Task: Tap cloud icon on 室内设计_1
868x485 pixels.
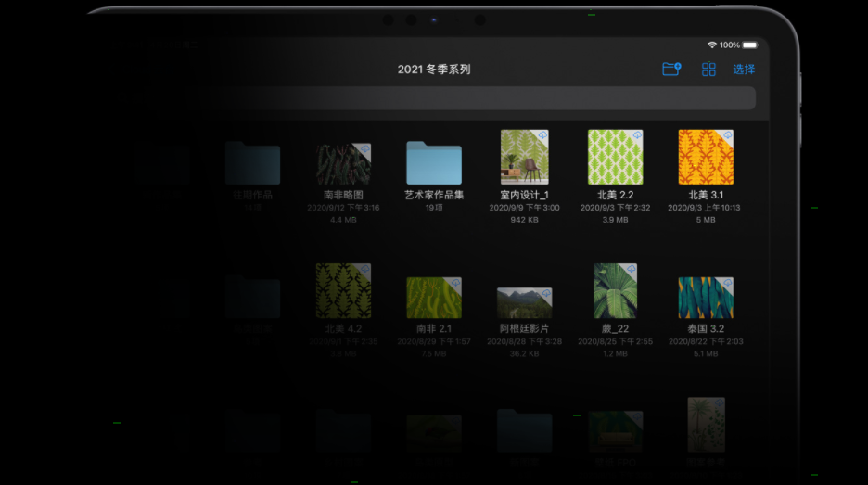Action: 542,136
